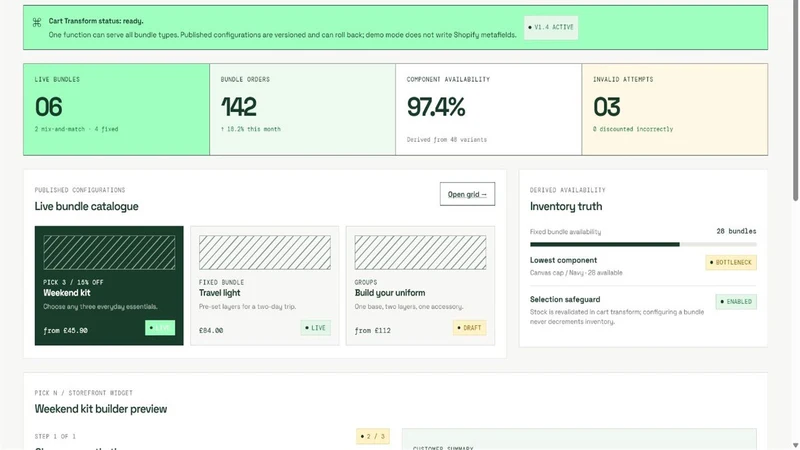
Task: Click the "Selection safeguard" label
Action: pos(565,299)
